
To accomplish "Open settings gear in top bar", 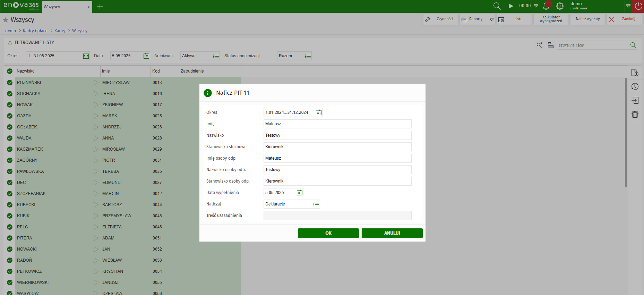I will click(x=560, y=6).
